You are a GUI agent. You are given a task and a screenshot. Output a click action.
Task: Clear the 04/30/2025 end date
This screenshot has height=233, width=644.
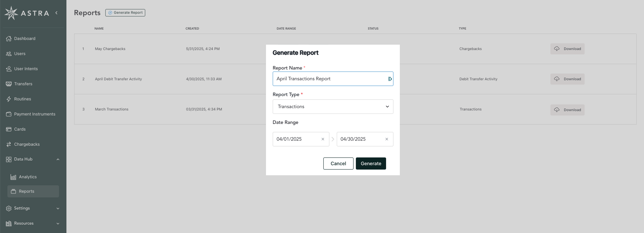pyautogui.click(x=387, y=139)
